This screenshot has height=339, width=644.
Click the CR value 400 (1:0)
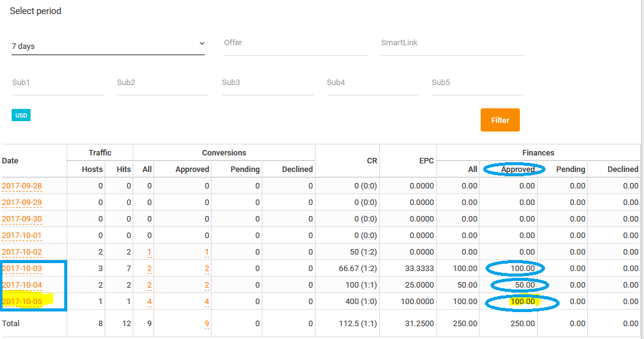coord(361,301)
